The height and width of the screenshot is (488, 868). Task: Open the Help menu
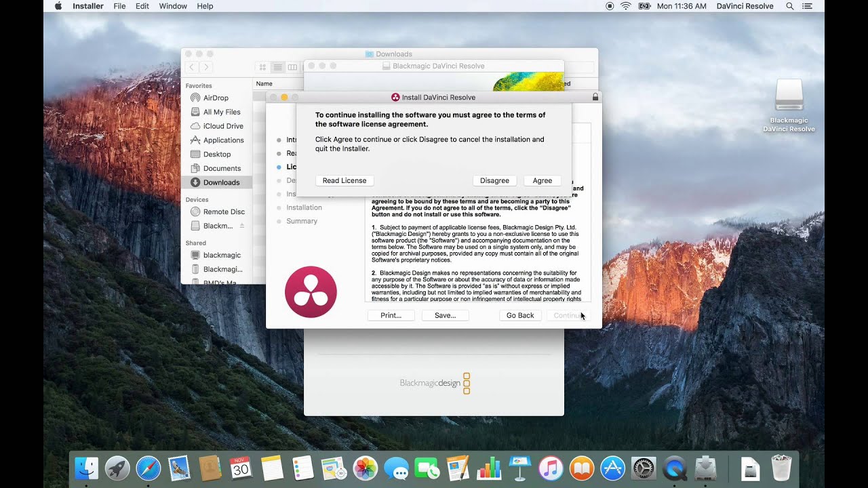coord(205,6)
